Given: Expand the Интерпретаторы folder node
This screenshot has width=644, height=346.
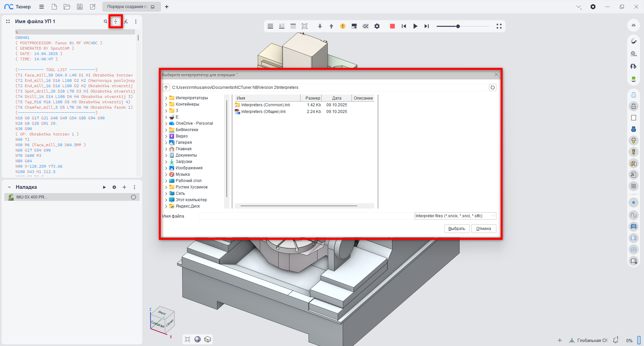Looking at the screenshot, I should tap(166, 98).
